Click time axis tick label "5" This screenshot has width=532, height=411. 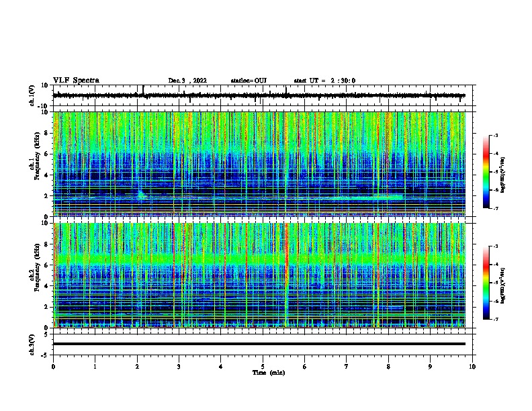tap(263, 367)
